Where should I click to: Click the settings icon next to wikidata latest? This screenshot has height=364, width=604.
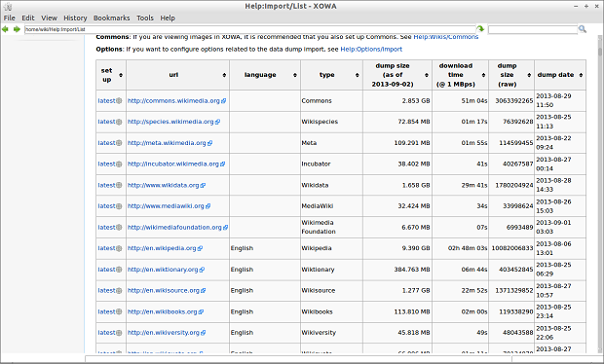coord(119,185)
